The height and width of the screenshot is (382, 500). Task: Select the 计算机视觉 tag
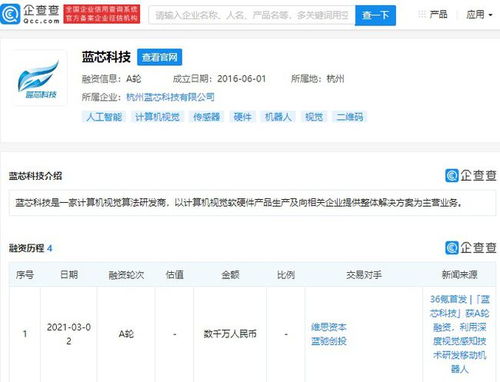point(157,117)
